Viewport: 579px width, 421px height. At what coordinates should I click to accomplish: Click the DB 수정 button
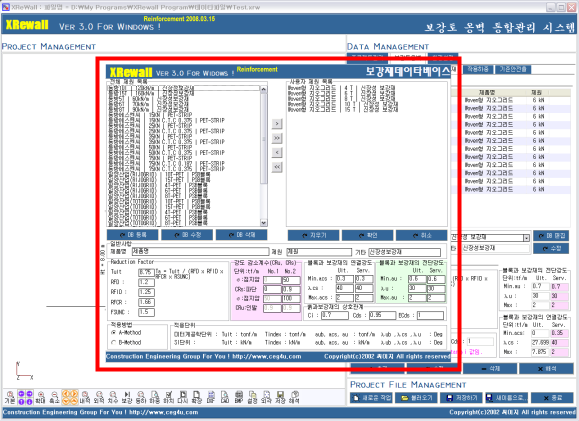click(x=187, y=235)
